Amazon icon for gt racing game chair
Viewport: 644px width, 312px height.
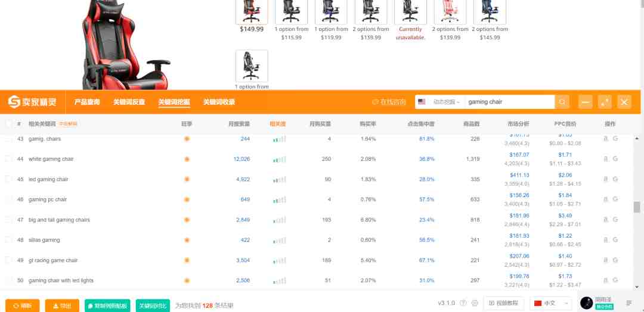(x=605, y=260)
